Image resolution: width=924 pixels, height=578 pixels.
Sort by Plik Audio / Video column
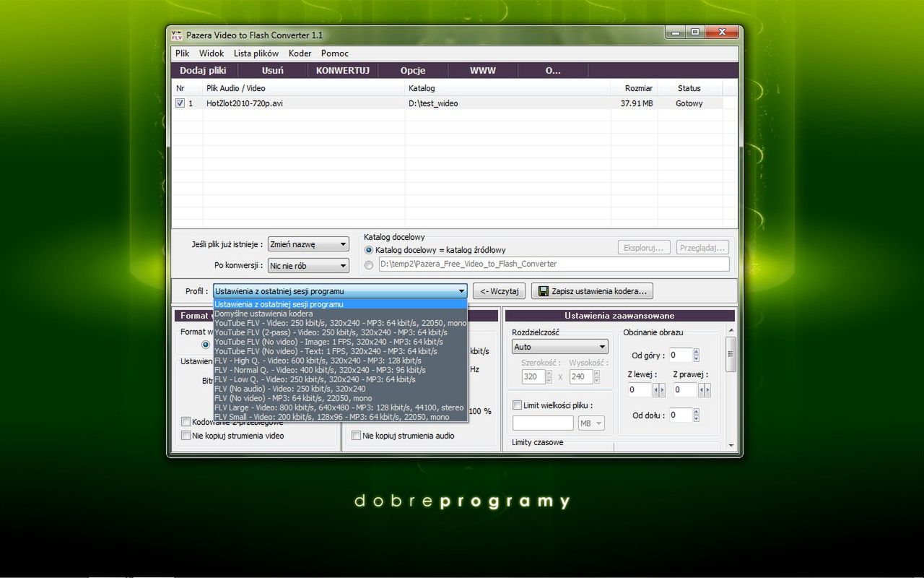pyautogui.click(x=304, y=88)
